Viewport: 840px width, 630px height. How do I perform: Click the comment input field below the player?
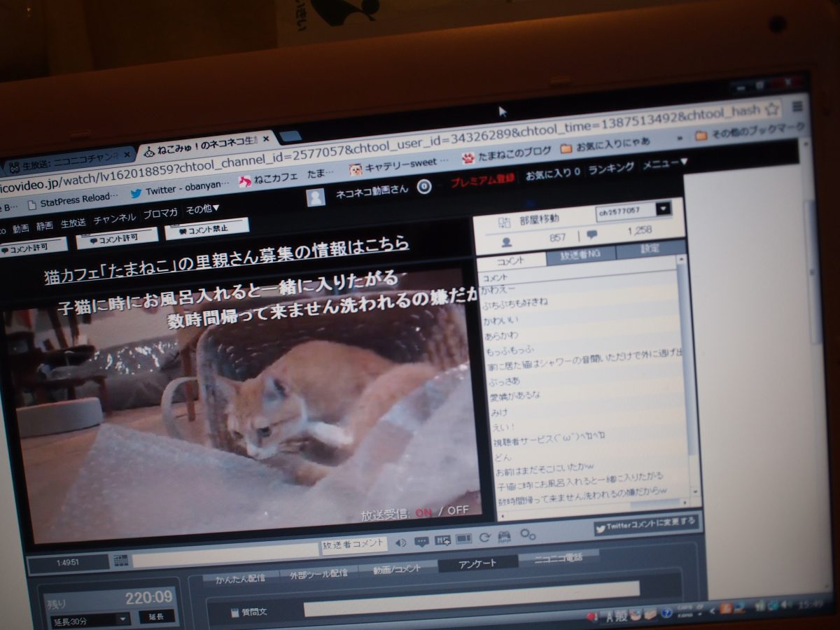click(225, 554)
